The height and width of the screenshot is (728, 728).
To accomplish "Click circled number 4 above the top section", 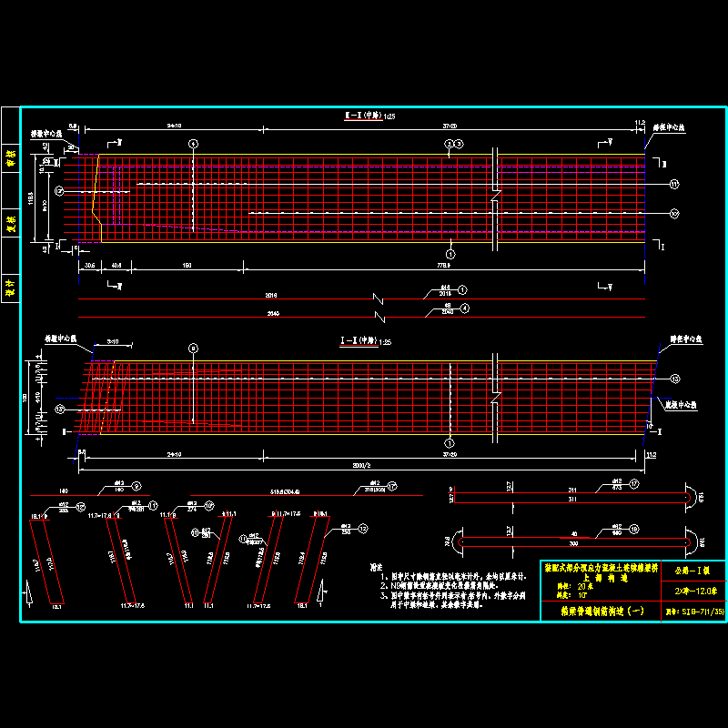I will click(193, 144).
